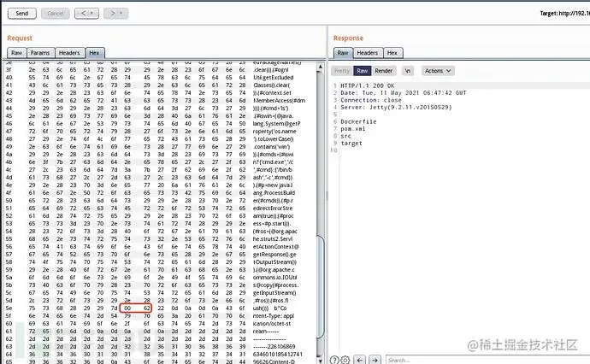This screenshot has width=590, height=364.
Task: Select the 00 byte in row 5e
Action: 127,308
